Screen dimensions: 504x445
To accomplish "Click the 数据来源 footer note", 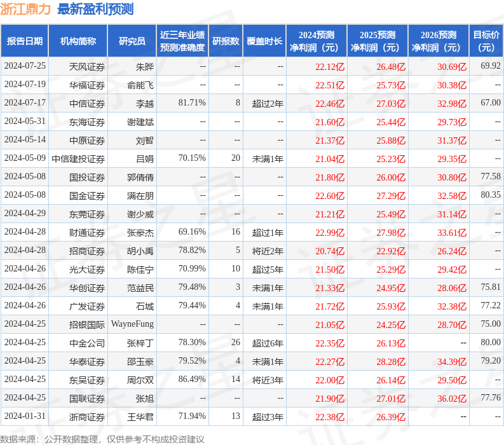I will click(102, 439).
